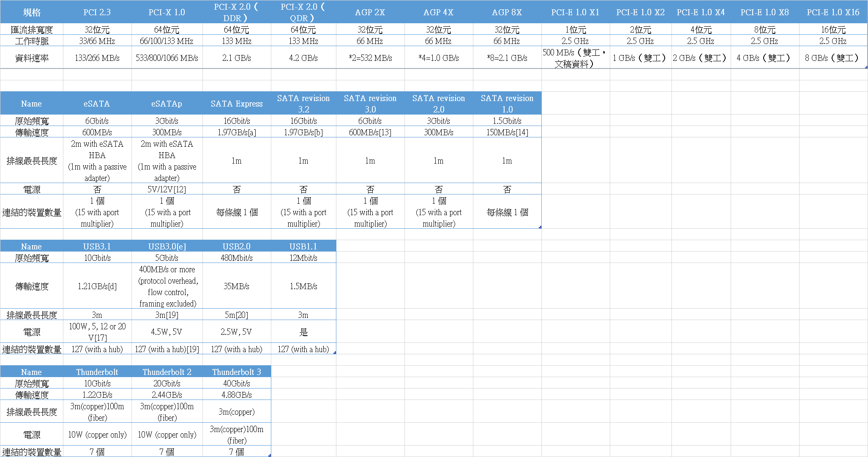Screen dimensions: 868x457
Task: Select the 12Mbit/s cell
Action: (x=303, y=257)
